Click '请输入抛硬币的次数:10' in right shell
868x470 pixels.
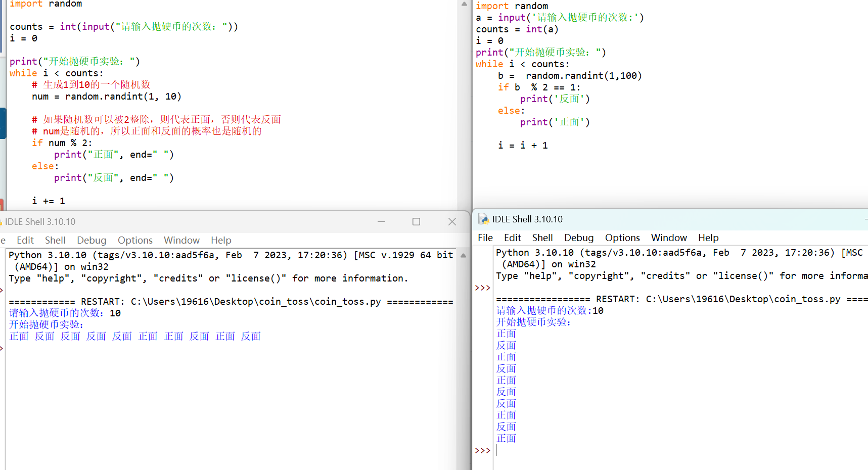pyautogui.click(x=550, y=311)
